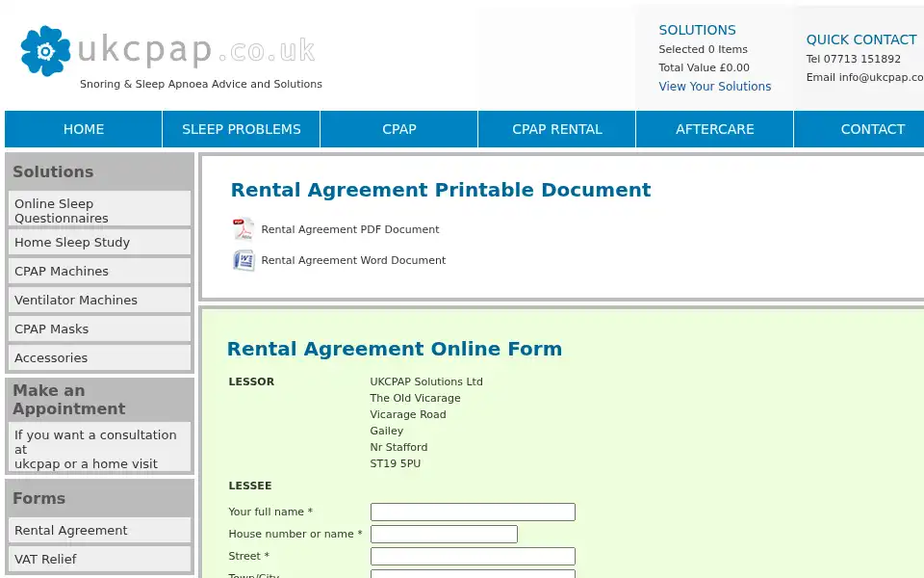Screen dimensions: 924x578
Task: Click the consultation appointment text box
Action: [99, 447]
